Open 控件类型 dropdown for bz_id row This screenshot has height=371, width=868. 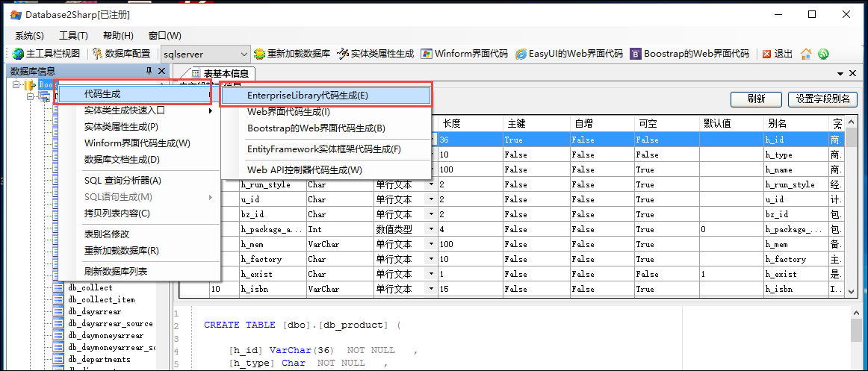point(430,214)
